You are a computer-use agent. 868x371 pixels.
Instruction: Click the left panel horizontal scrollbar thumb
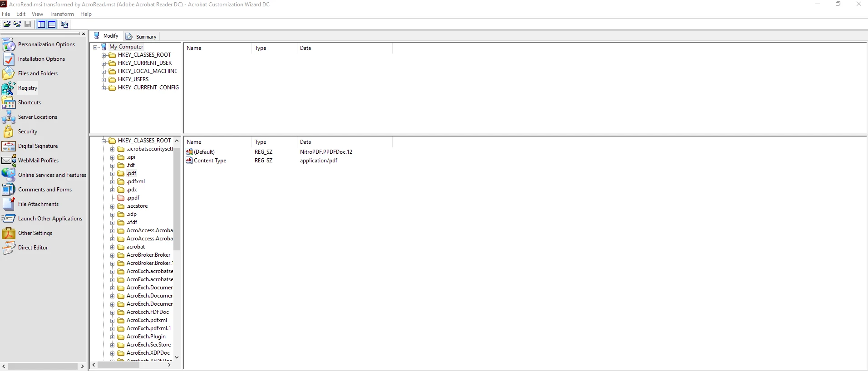(43, 366)
